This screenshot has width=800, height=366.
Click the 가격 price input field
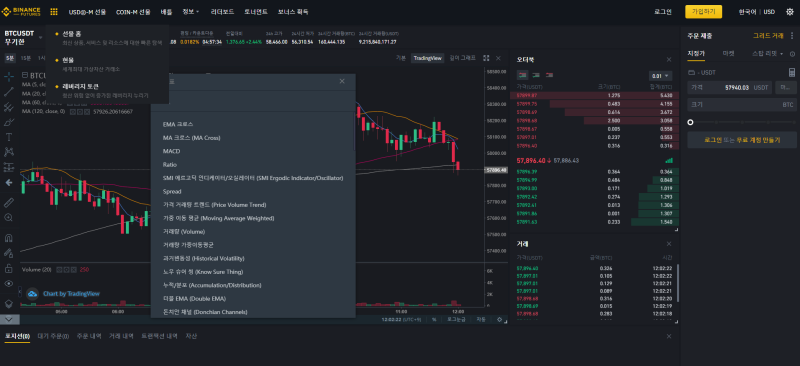730,88
